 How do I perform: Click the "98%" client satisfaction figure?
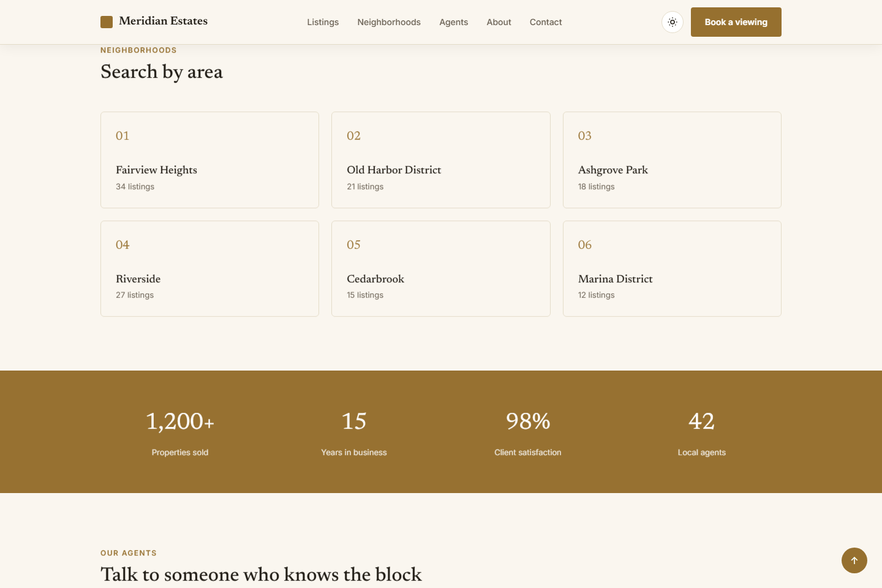pos(528,421)
